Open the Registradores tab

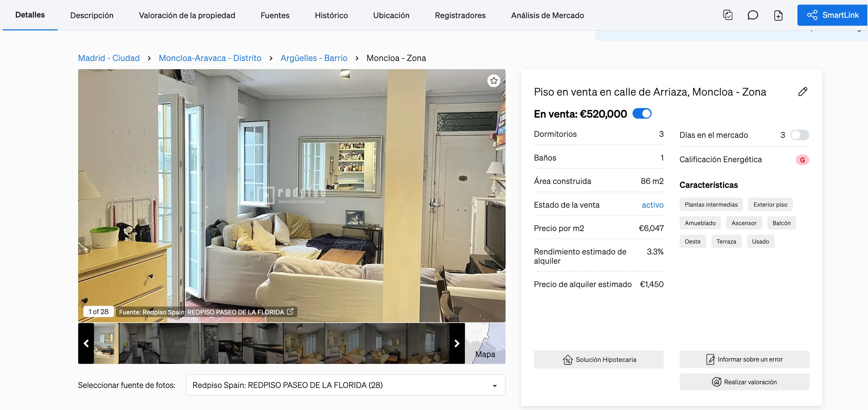coord(460,15)
